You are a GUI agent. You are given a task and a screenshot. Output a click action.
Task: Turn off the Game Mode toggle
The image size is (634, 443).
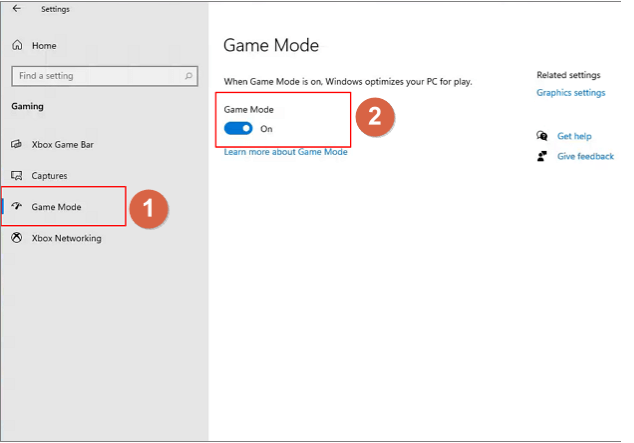(238, 129)
